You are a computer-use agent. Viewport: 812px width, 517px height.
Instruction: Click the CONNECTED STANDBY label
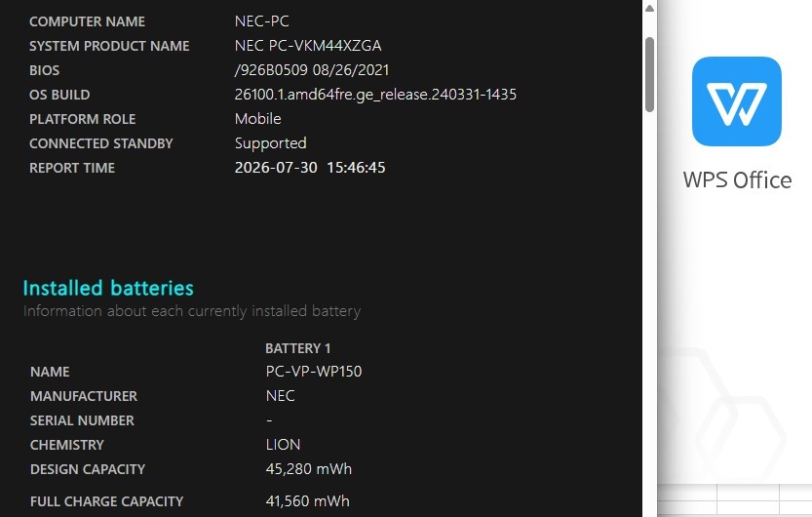pos(101,143)
